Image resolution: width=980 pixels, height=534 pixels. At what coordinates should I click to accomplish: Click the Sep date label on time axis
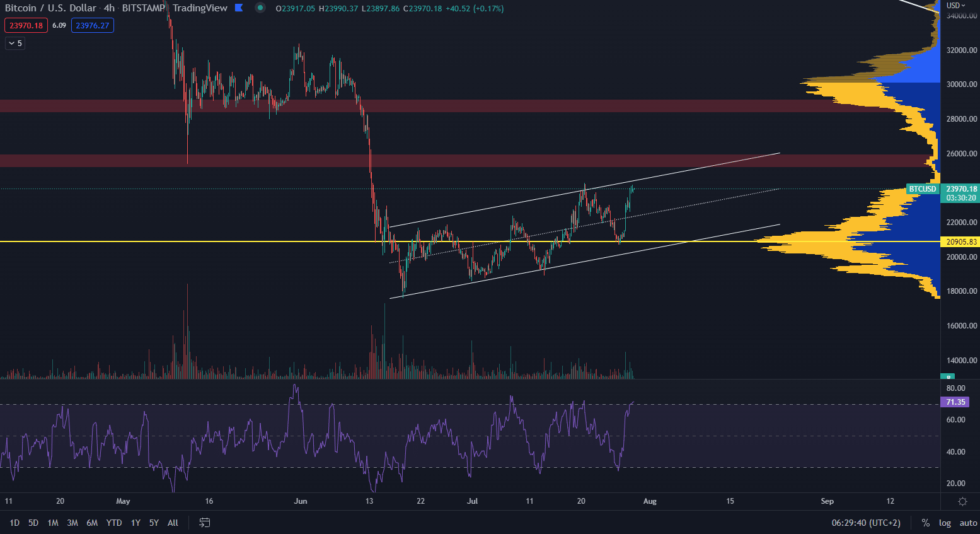827,501
